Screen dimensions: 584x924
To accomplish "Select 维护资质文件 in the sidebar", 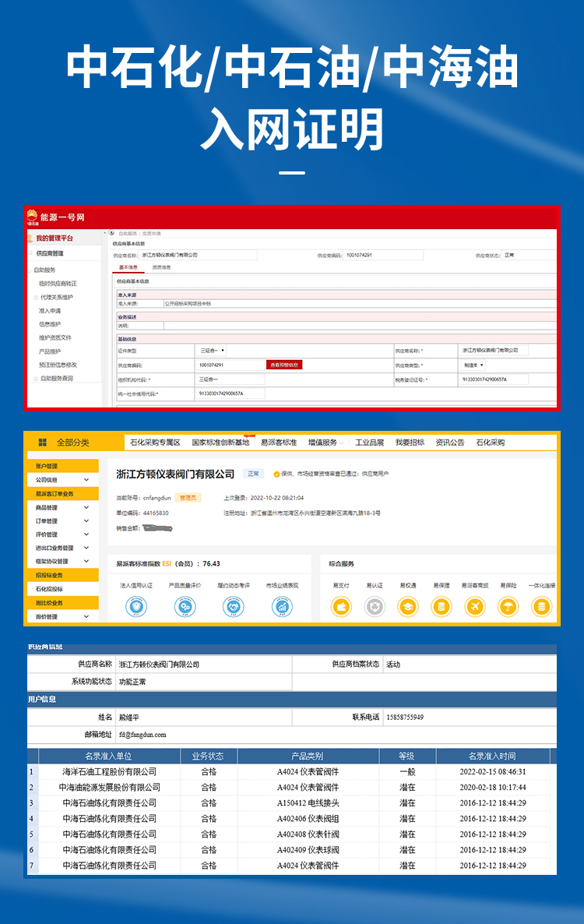I will click(55, 337).
